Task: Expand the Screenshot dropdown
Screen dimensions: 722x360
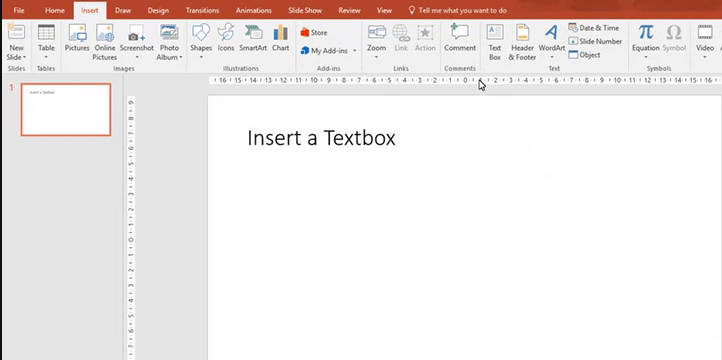Action: point(137,57)
